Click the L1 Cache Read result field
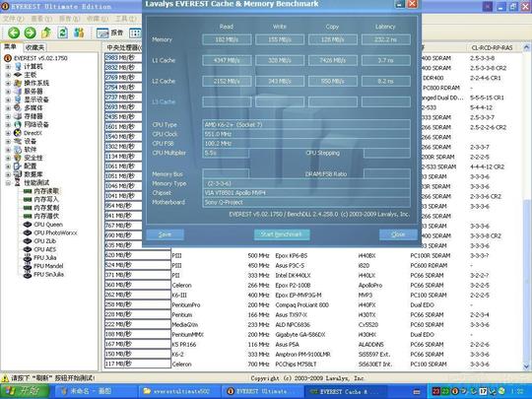The width and height of the screenshot is (532, 399). 227,60
